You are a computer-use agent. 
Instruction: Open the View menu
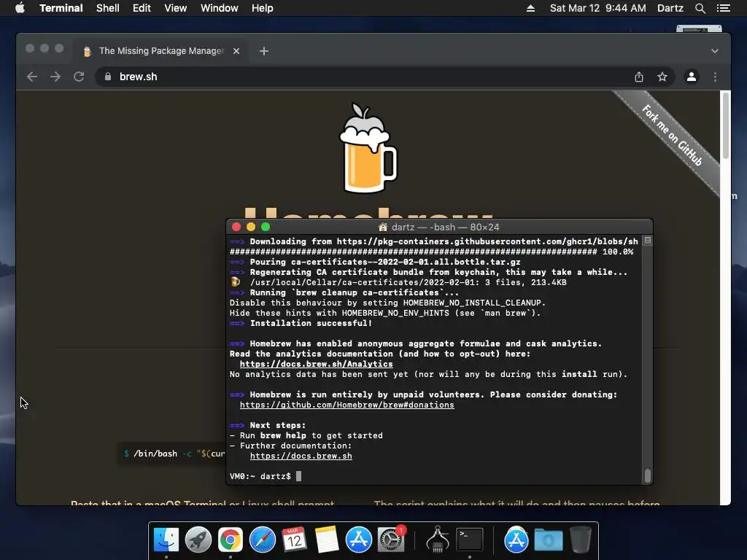pos(175,8)
